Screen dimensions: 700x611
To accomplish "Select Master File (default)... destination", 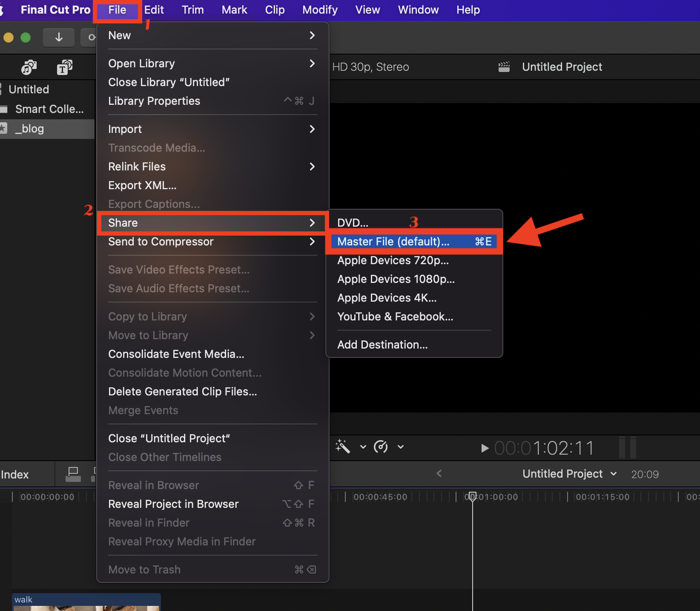I will (414, 242).
